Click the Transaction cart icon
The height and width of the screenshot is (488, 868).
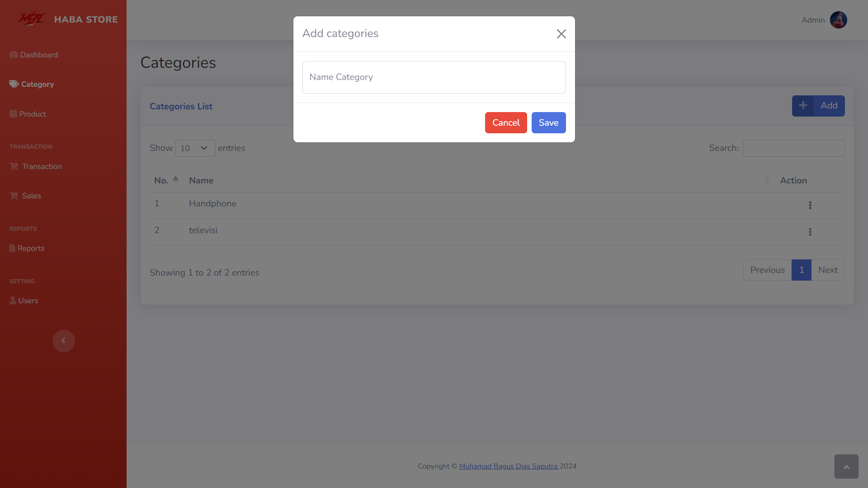(x=14, y=166)
